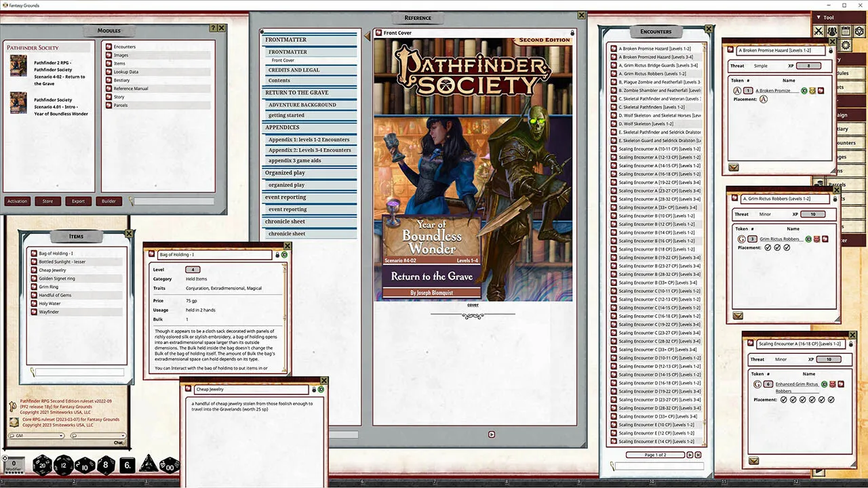Toggle placement A circle in Broken Promise Hazard
This screenshot has height=488, width=868.
pos(763,99)
